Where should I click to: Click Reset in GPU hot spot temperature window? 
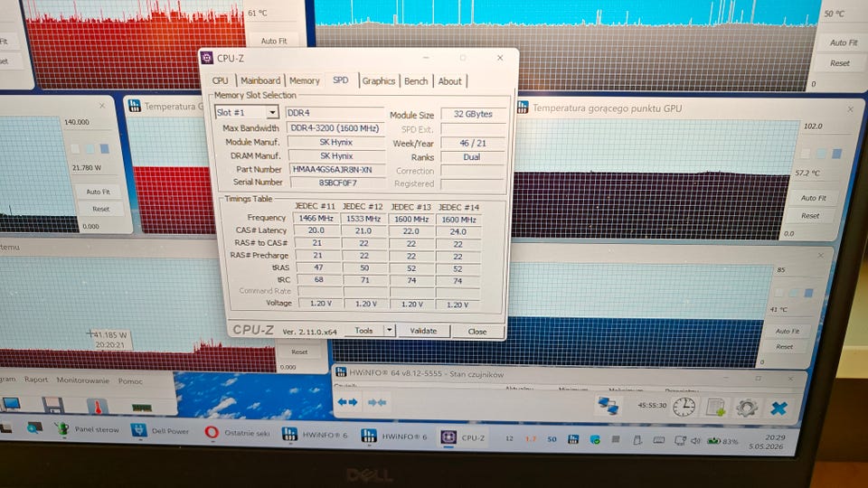810,216
